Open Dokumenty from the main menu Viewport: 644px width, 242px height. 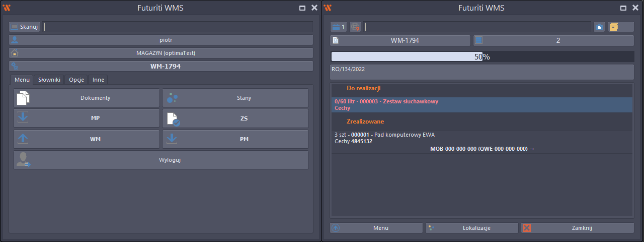87,98
